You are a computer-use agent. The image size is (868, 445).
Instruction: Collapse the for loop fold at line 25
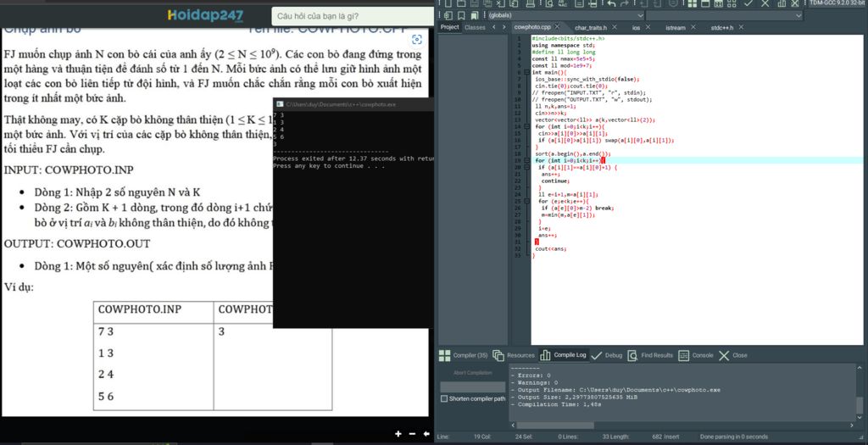(x=527, y=202)
